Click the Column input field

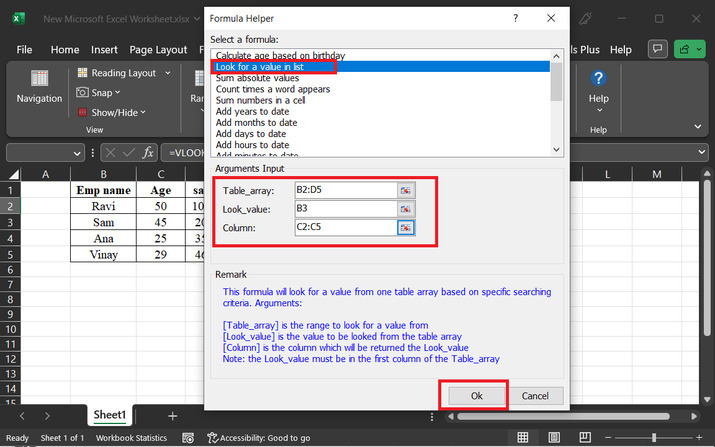tap(346, 227)
